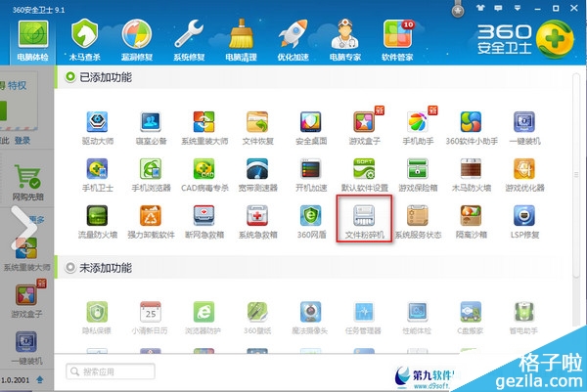587x392 pixels.
Task: Click the 搜索应用 search box
Action: [111, 371]
